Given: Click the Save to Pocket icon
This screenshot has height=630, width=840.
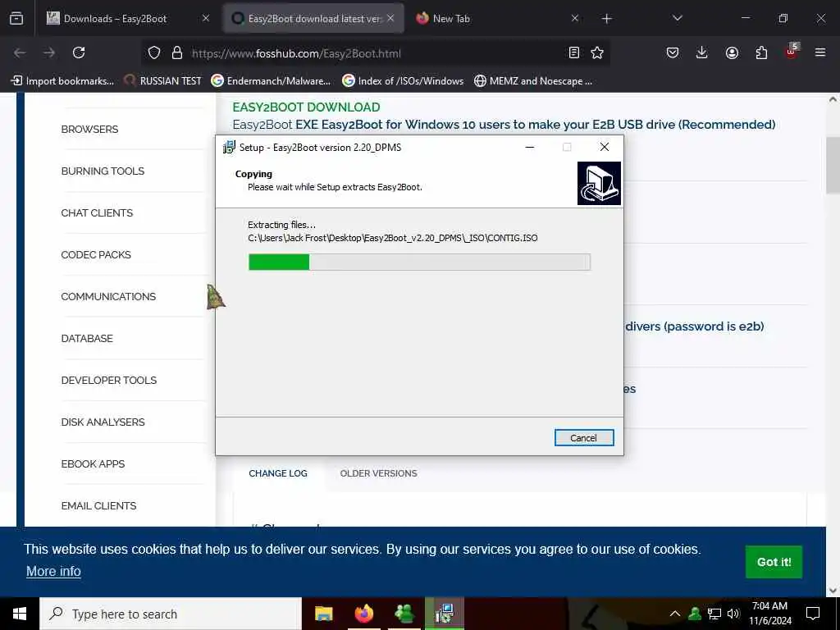Looking at the screenshot, I should [x=673, y=52].
